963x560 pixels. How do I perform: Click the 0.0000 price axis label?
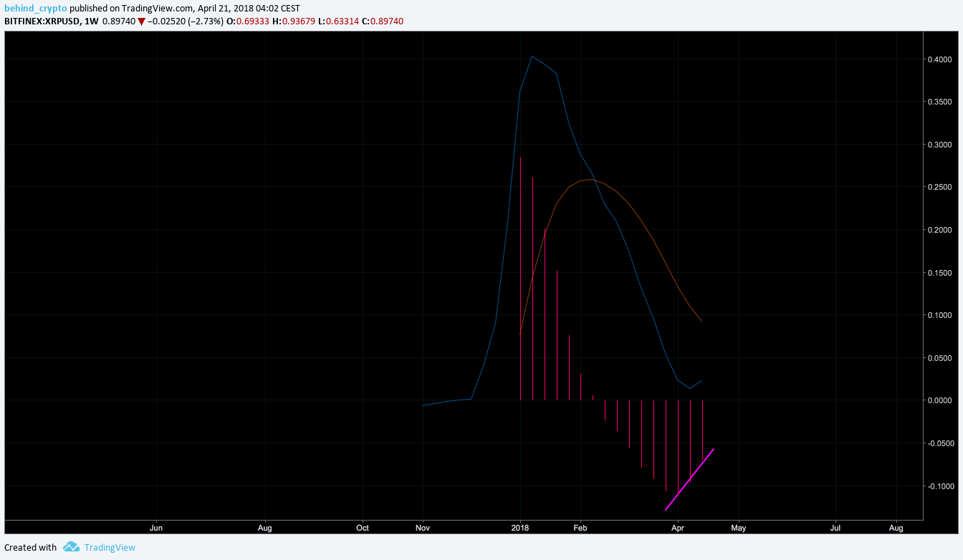click(940, 400)
